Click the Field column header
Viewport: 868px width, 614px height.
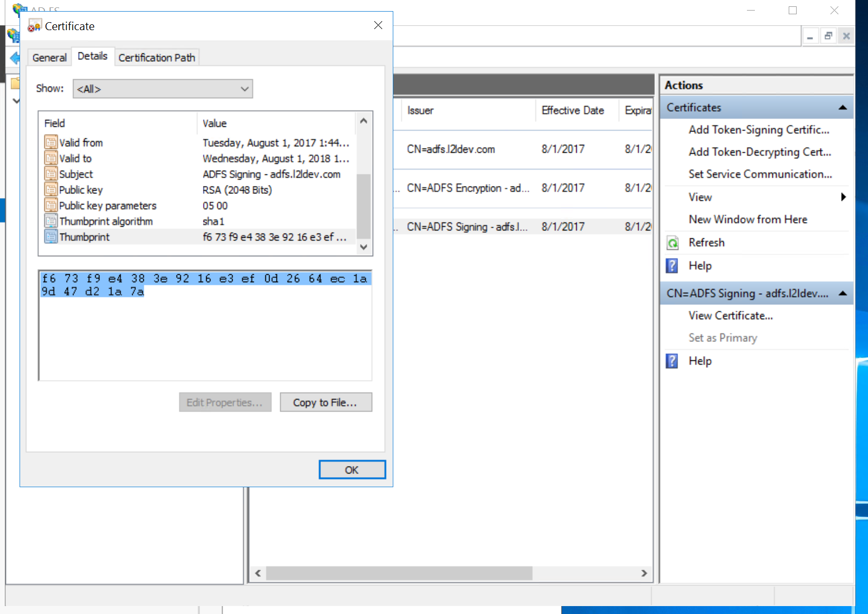tap(118, 123)
